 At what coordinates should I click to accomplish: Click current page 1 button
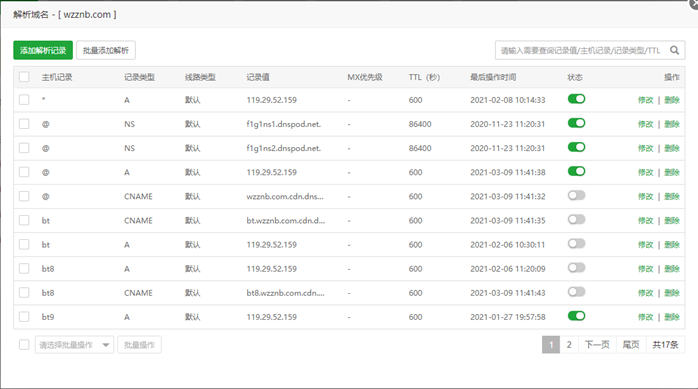coord(551,344)
